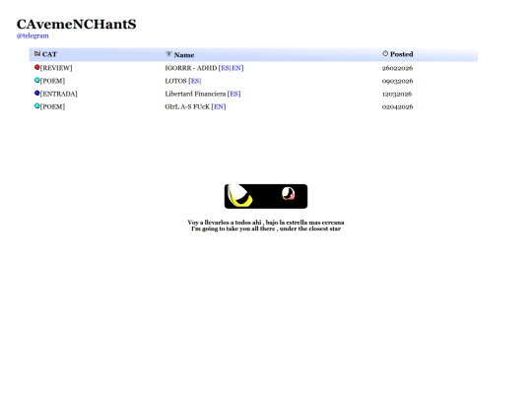The image size is (532, 399).
Task: Click the cyan dot icon in GIrL A-S FUcK row
Action: [x=37, y=105]
